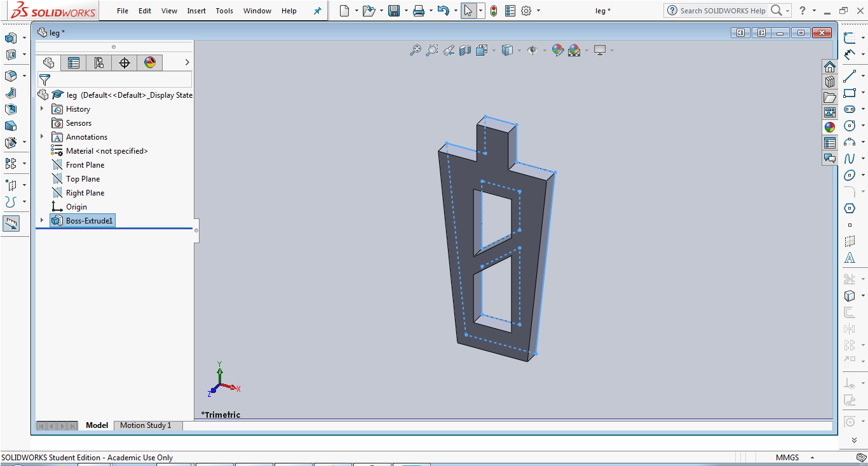Image resolution: width=868 pixels, height=466 pixels.
Task: Click the Rebuild traffic light icon
Action: [494, 11]
